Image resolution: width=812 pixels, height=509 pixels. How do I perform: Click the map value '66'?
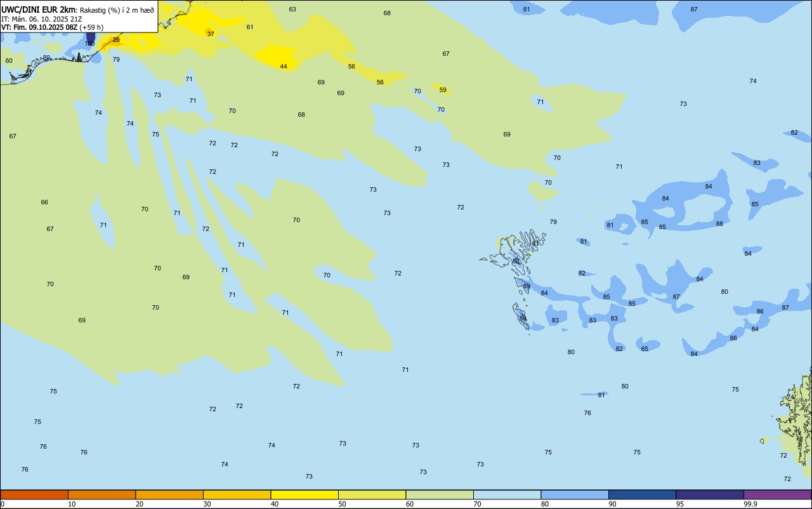click(44, 202)
